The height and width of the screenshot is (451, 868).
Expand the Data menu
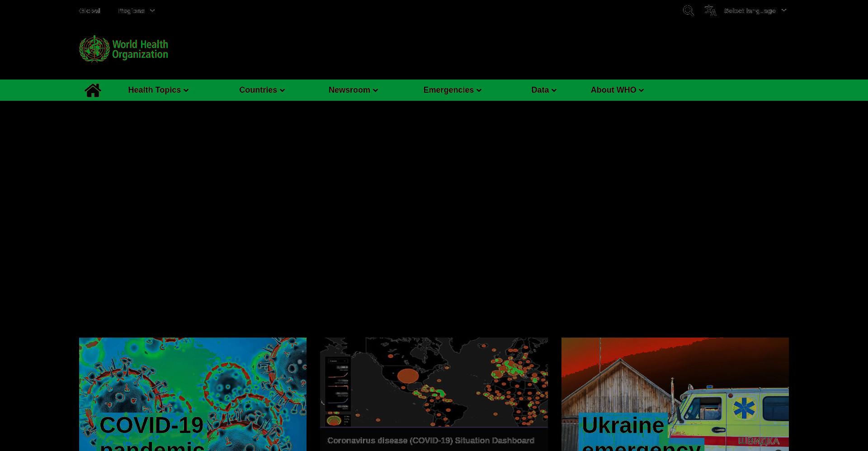[x=544, y=90]
